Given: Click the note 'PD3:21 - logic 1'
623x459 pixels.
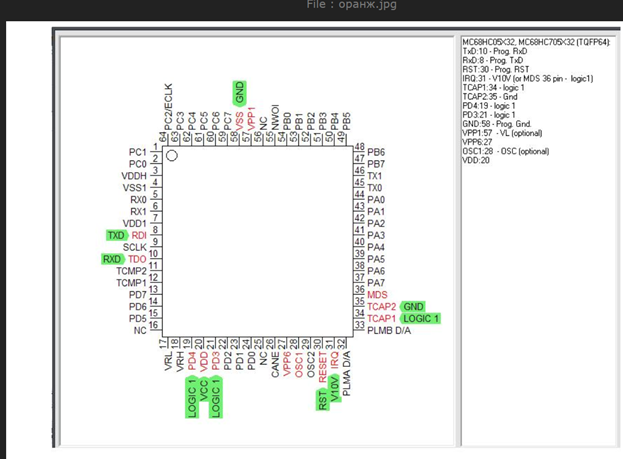Looking at the screenshot, I should [489, 115].
